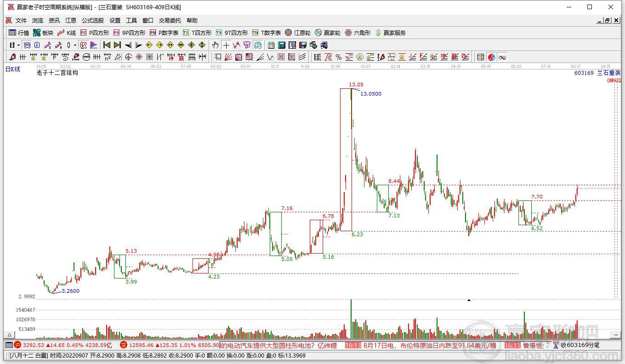Click the document list icon beside period selector
625x364 pixels.
pos(37,45)
